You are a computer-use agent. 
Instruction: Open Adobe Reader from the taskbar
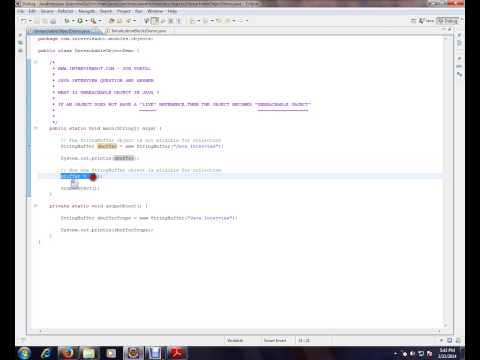(177, 353)
